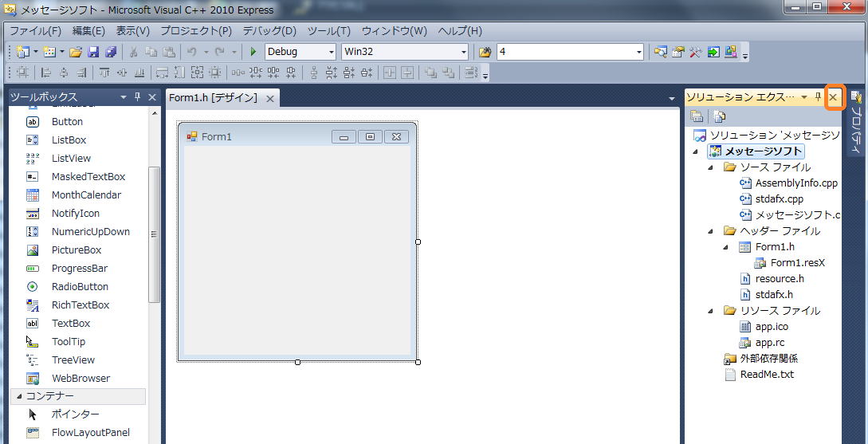Click the New Project toolbar icon
This screenshot has height=444, width=868.
tap(22, 52)
